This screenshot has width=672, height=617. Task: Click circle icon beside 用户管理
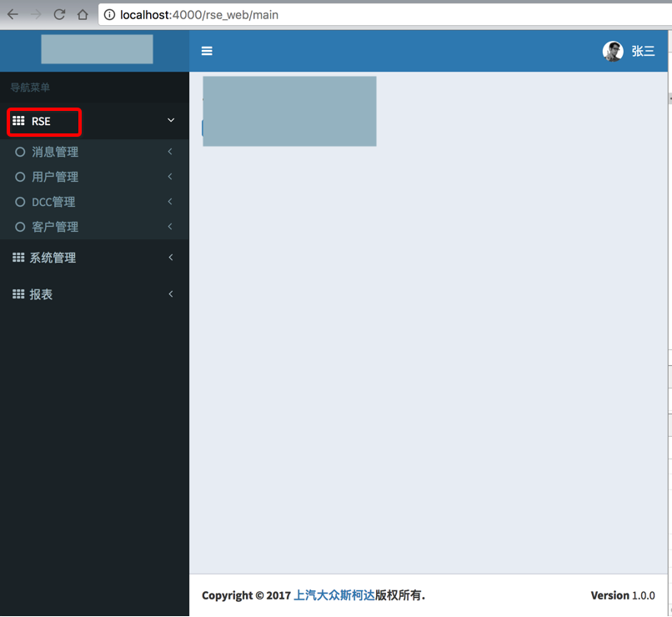(x=20, y=177)
